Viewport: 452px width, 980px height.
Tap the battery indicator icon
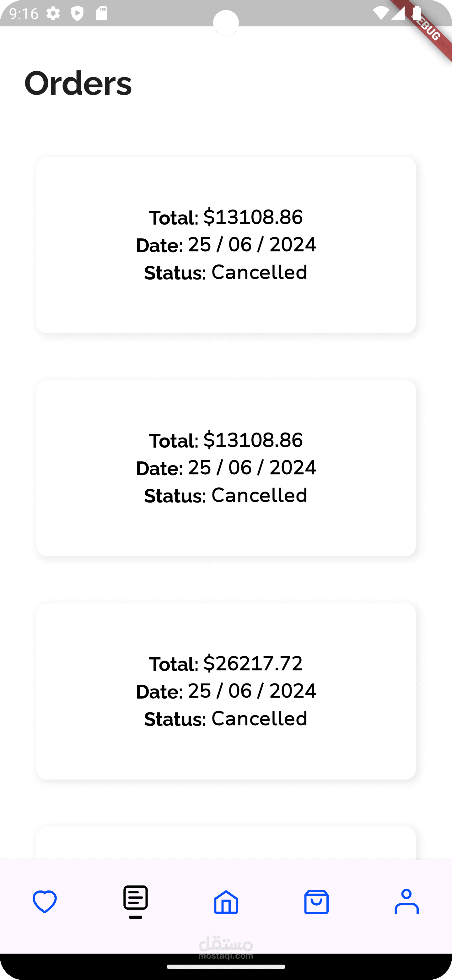417,13
